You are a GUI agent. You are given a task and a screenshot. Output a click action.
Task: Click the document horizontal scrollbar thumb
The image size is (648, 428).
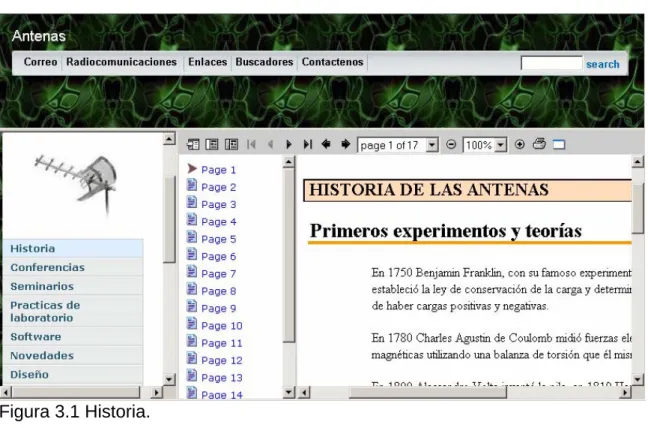click(428, 392)
